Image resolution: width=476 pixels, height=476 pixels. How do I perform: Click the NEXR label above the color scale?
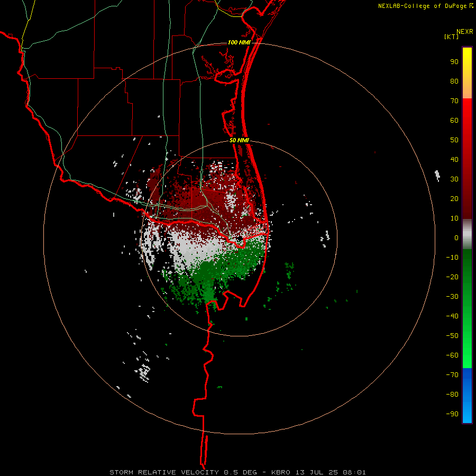click(x=465, y=32)
